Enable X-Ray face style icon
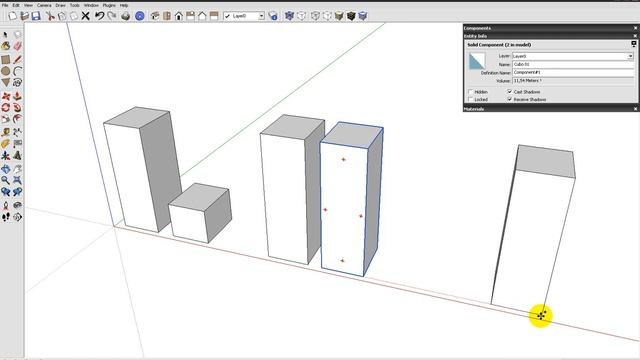Screen dimensions: 640x360 (x=289, y=16)
